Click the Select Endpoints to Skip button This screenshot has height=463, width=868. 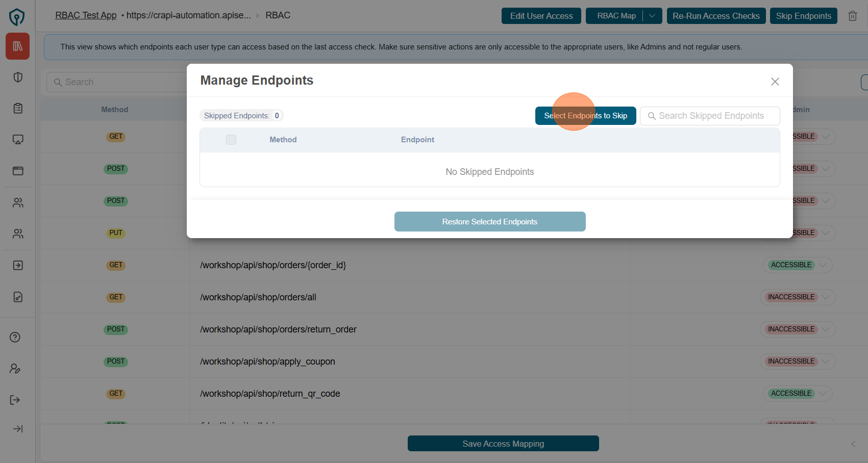coord(585,116)
